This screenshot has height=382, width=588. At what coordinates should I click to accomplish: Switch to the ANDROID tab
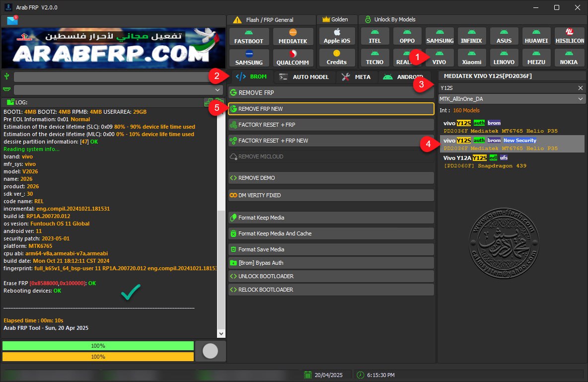[x=404, y=76]
